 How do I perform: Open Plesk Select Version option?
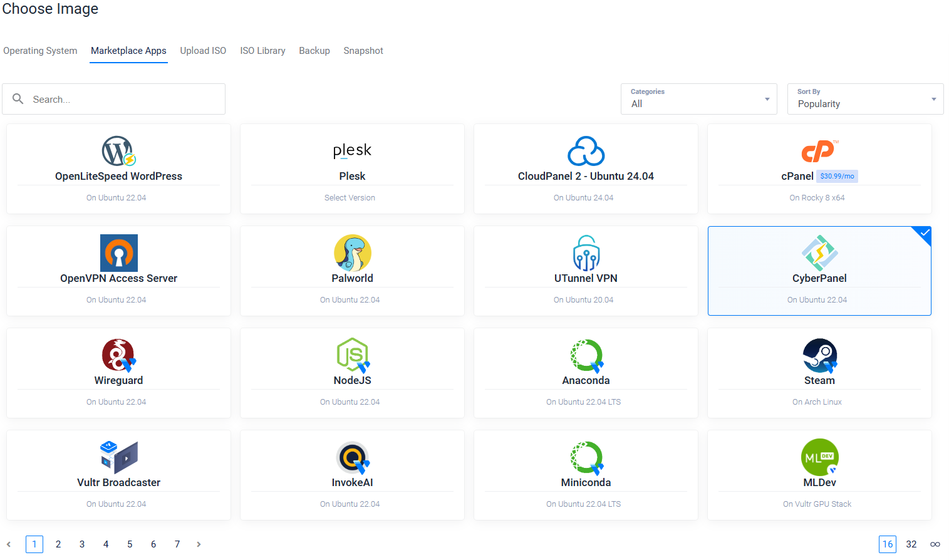tap(350, 198)
